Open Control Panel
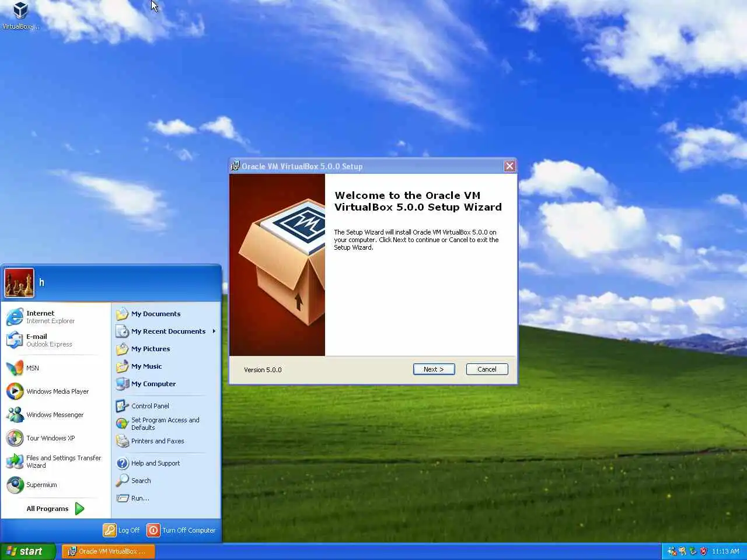 tap(166, 406)
